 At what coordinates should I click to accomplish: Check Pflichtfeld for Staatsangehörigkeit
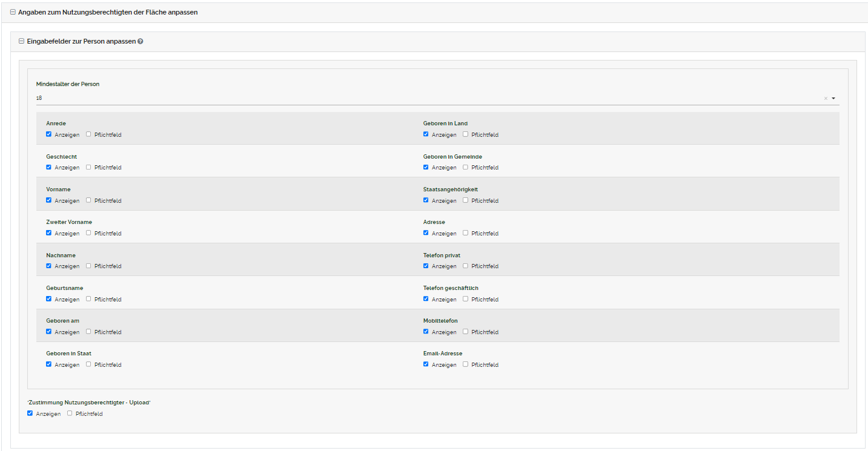(465, 200)
